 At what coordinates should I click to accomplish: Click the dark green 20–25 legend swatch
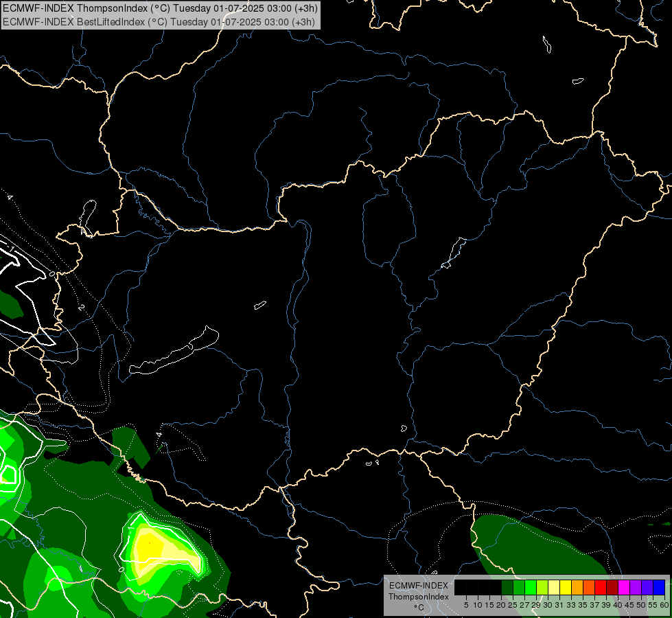(507, 587)
